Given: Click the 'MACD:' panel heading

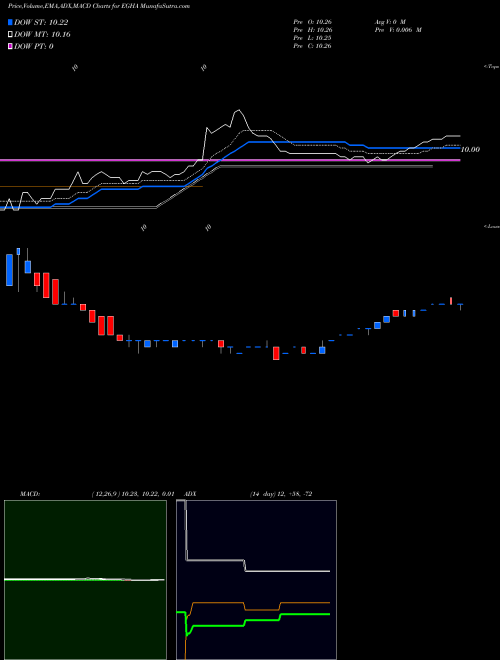Looking at the screenshot, I should [30, 494].
